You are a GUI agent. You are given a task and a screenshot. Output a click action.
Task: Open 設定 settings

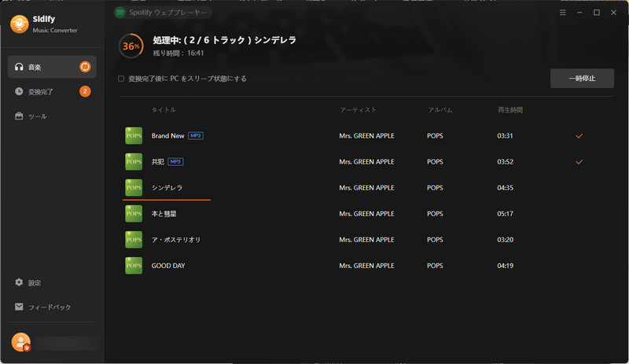click(x=52, y=282)
